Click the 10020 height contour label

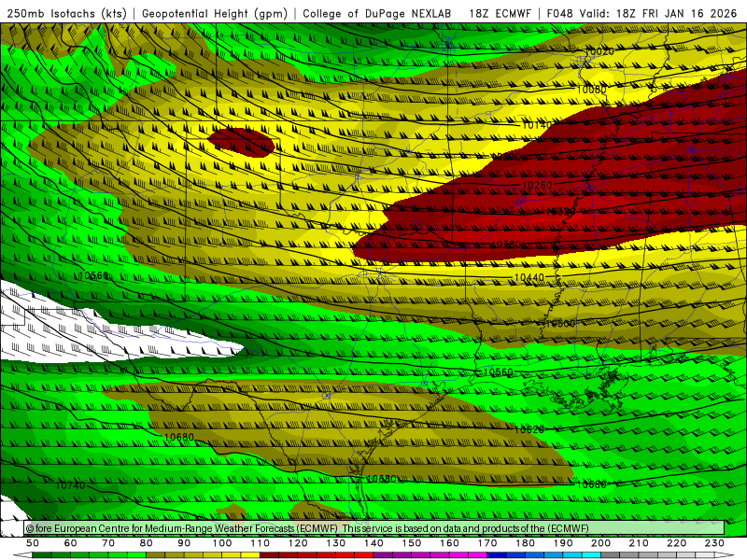click(599, 51)
